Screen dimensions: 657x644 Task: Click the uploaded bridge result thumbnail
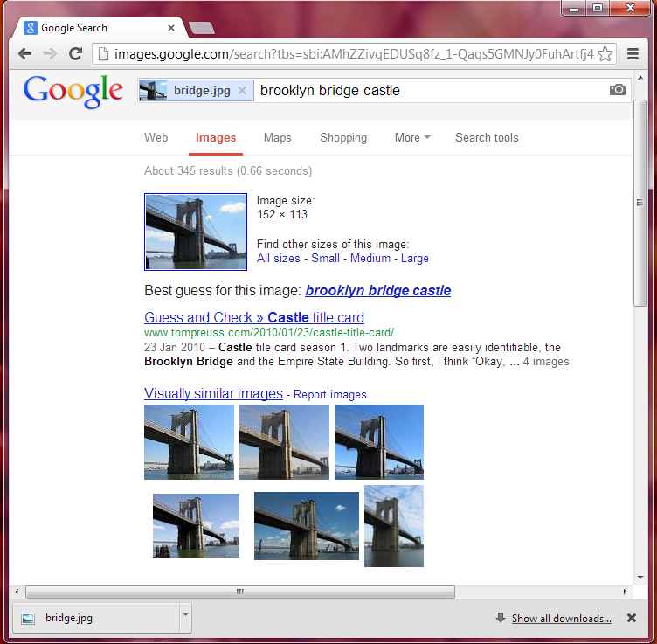196,232
